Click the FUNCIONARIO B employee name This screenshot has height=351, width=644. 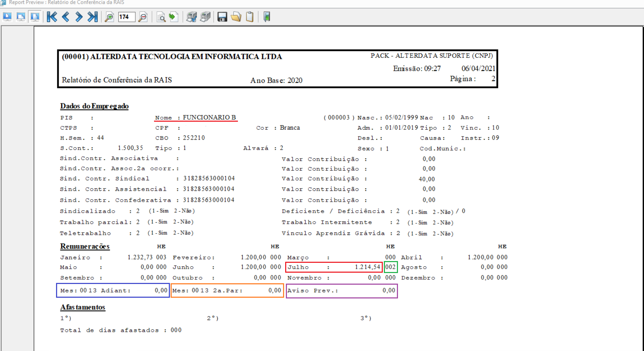click(x=209, y=117)
